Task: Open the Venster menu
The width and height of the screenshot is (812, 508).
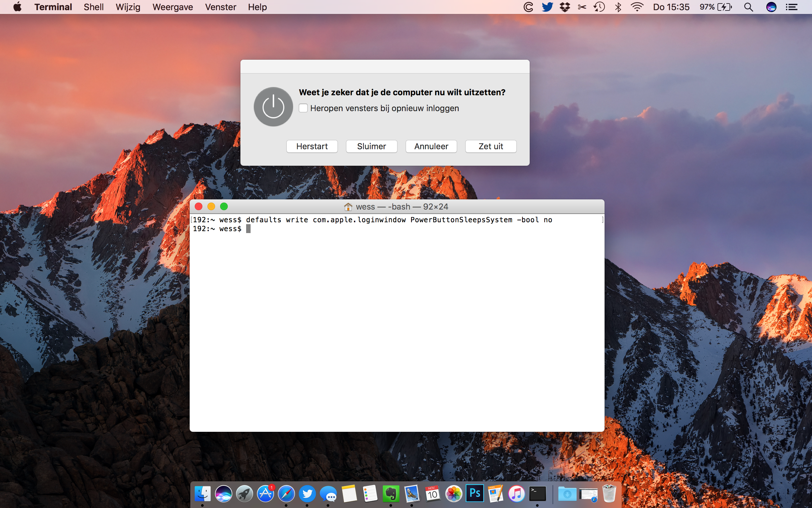Action: coord(220,7)
